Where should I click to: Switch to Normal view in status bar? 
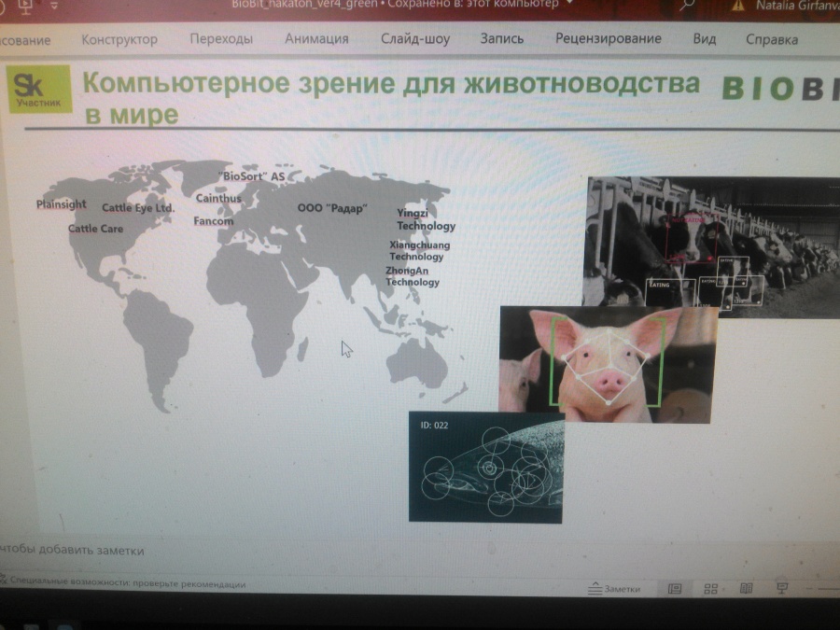674,589
